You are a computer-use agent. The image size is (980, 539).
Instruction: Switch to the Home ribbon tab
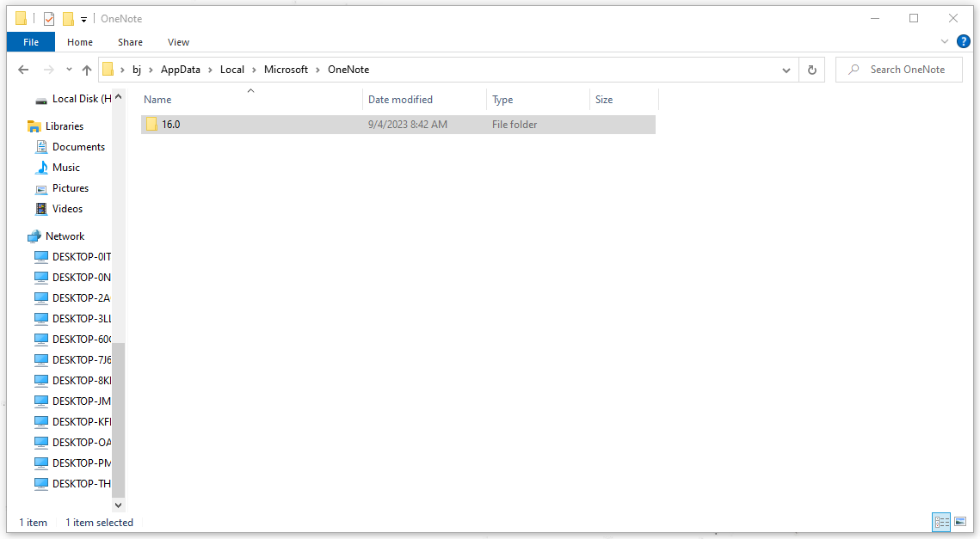[x=80, y=42]
